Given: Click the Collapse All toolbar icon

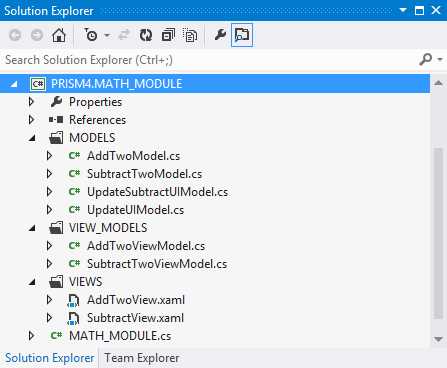Looking at the screenshot, I should (x=168, y=35).
